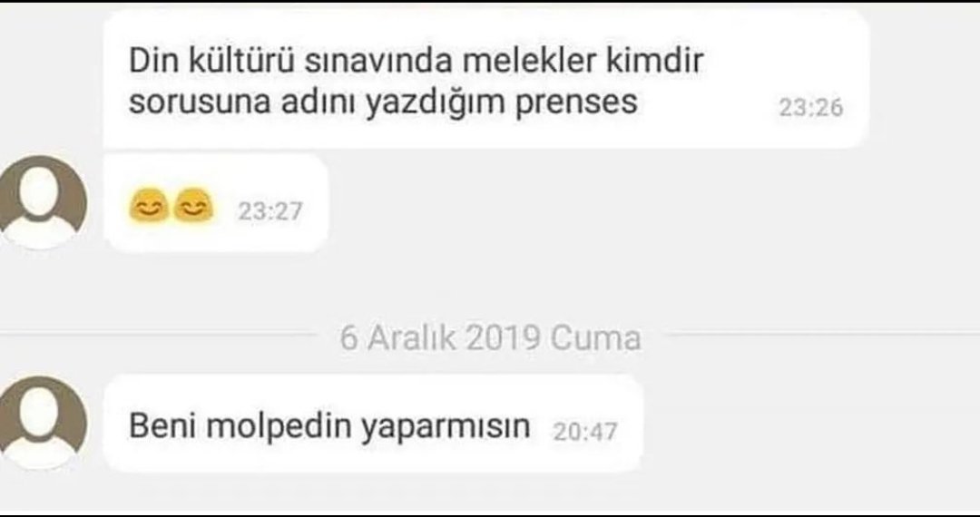980x517 pixels.
Task: Open the profile avatar beside the emoji message
Action: click(41, 201)
